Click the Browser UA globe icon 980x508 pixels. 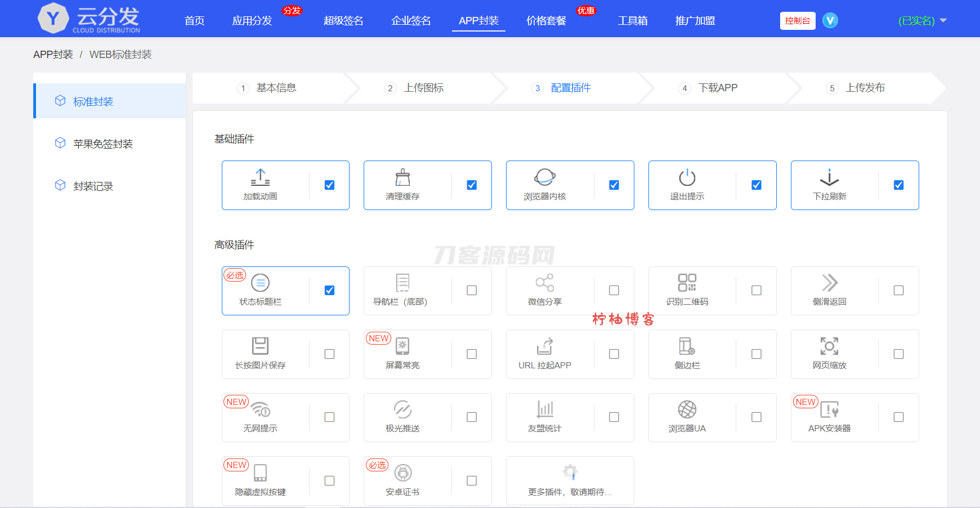click(x=687, y=409)
